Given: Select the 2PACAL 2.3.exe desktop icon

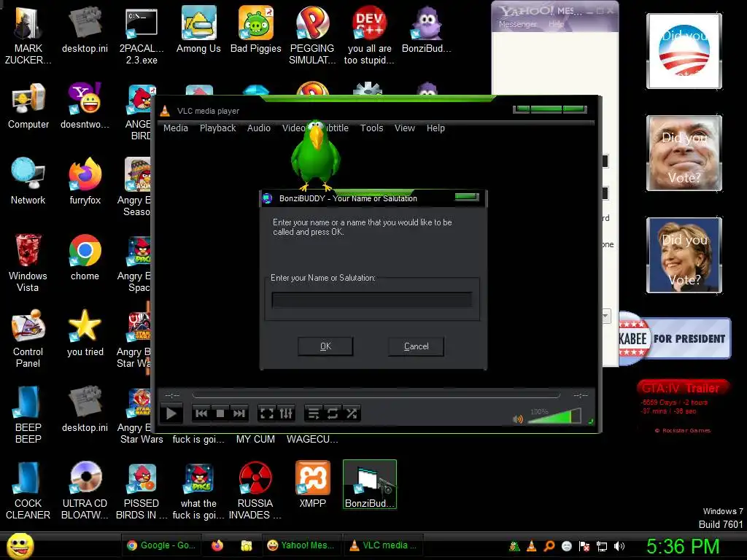Looking at the screenshot, I should (142, 36).
